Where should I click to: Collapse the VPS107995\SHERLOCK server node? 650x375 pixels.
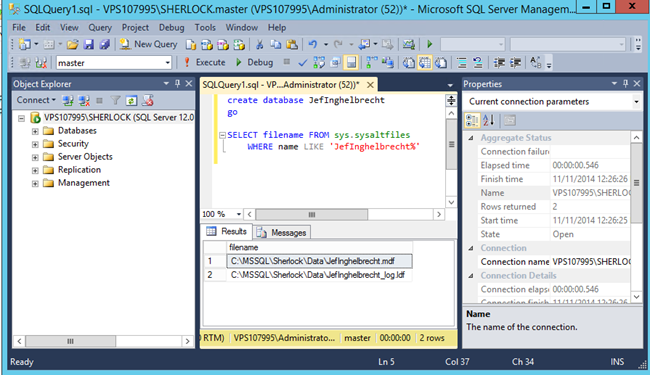(22, 119)
